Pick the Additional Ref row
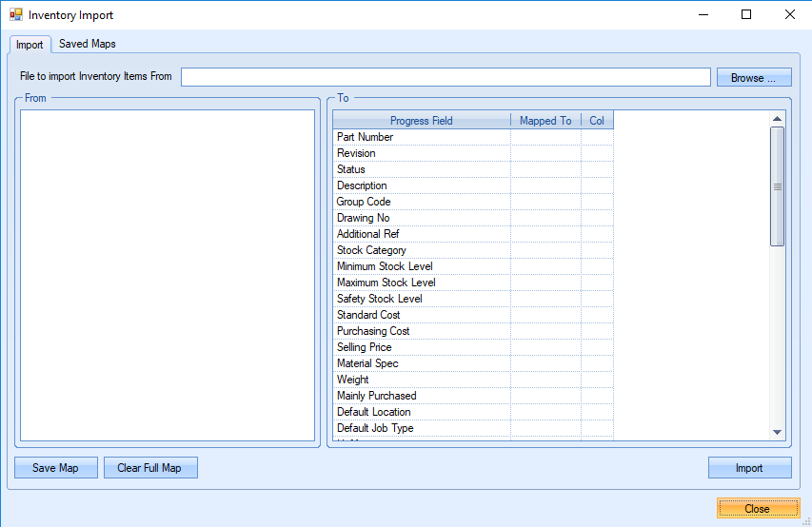The height and width of the screenshot is (527, 812). (x=473, y=233)
